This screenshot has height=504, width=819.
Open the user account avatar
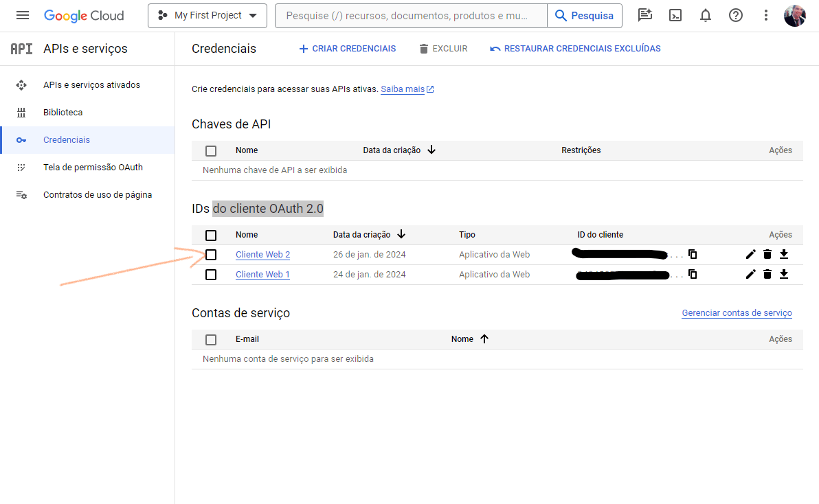[794, 15]
